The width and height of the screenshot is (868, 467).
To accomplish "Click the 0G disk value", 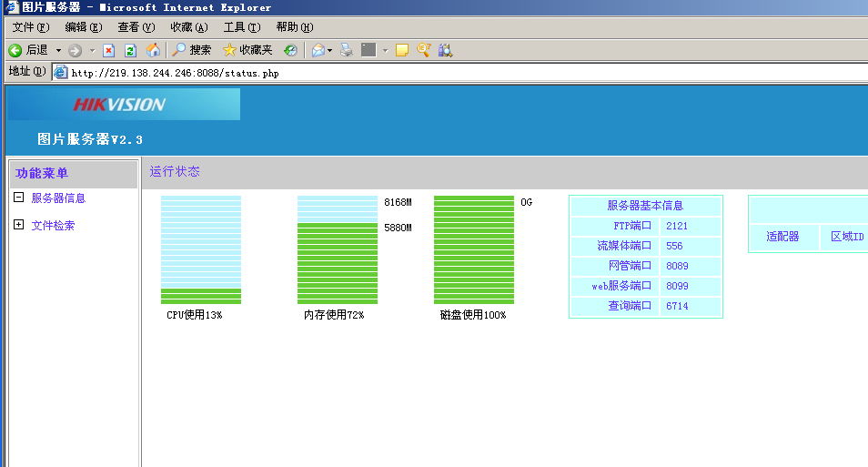I will point(527,202).
